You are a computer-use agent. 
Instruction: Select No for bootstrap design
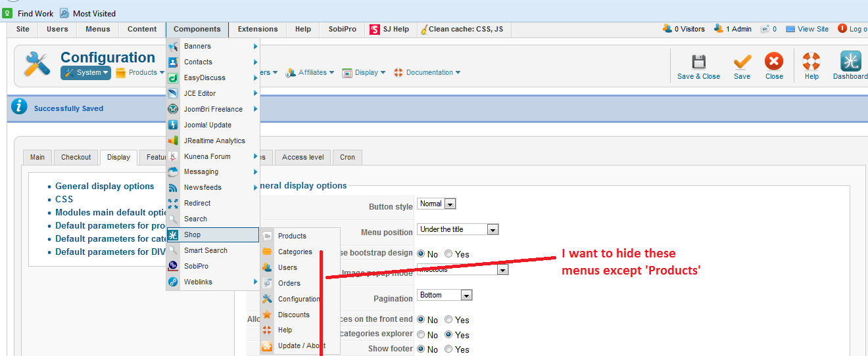(x=422, y=254)
